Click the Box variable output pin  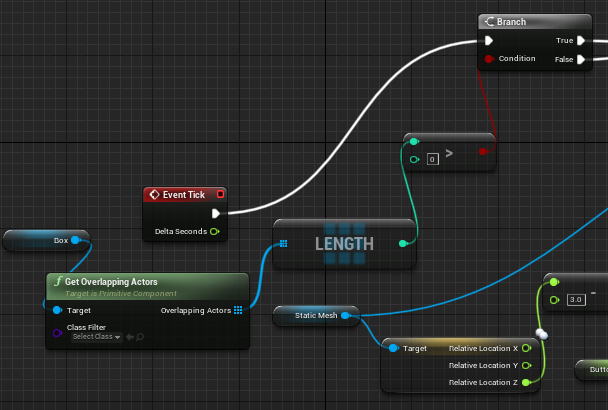coord(76,240)
